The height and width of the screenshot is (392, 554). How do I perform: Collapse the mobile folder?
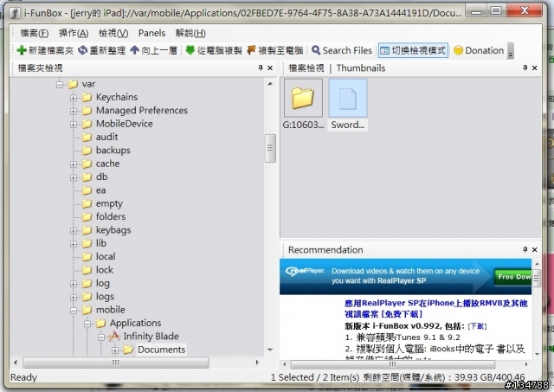click(x=73, y=311)
